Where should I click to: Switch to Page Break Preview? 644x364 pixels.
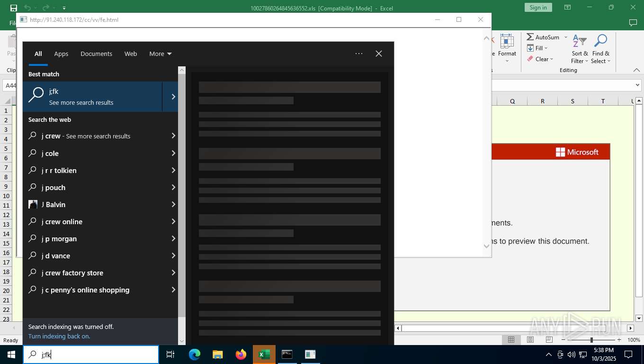(549, 340)
